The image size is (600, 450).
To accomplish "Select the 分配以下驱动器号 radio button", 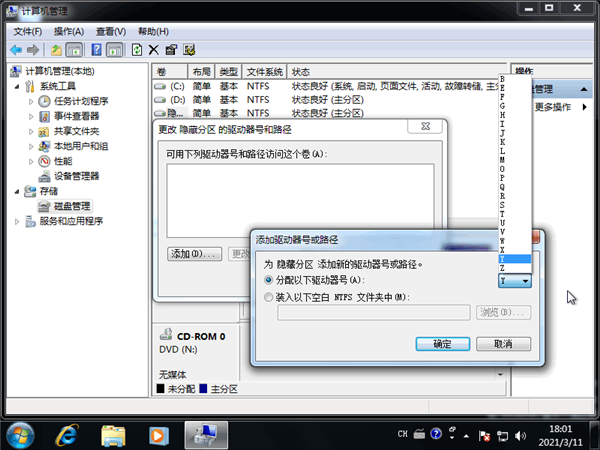I will [267, 281].
